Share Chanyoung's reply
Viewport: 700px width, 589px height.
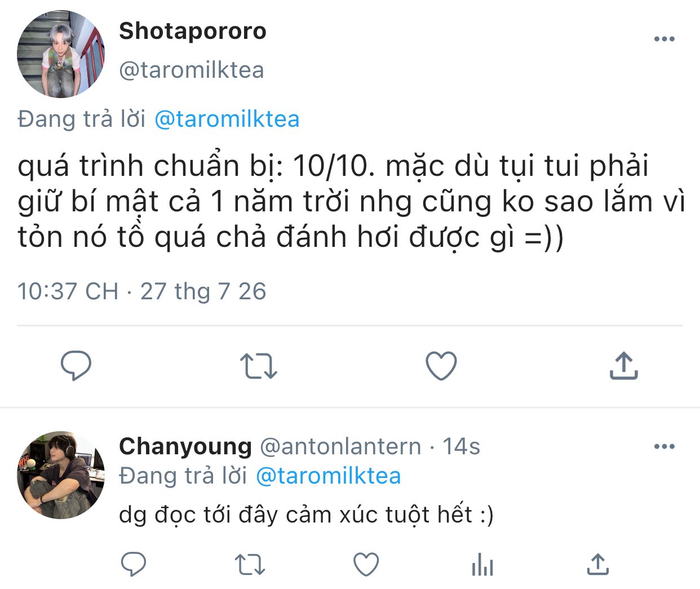(597, 564)
